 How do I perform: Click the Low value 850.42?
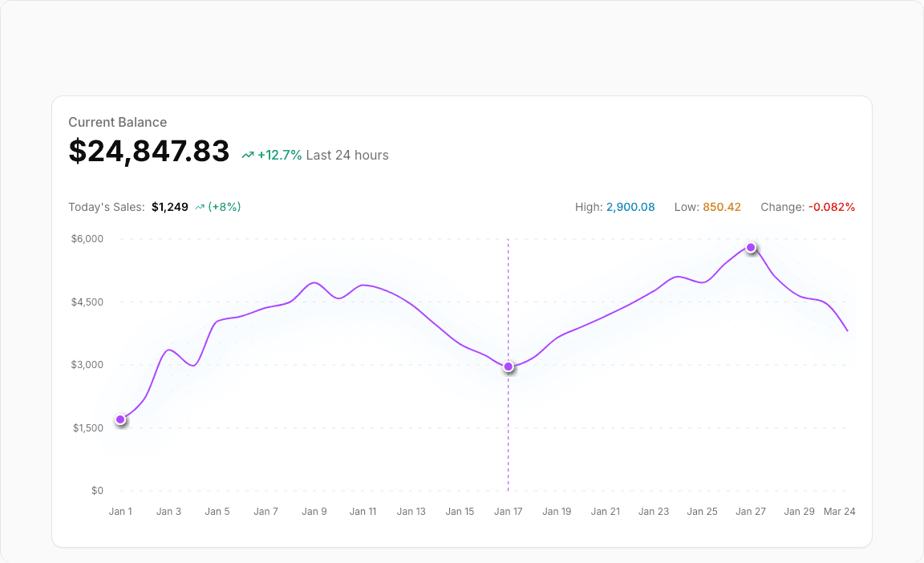click(x=723, y=207)
